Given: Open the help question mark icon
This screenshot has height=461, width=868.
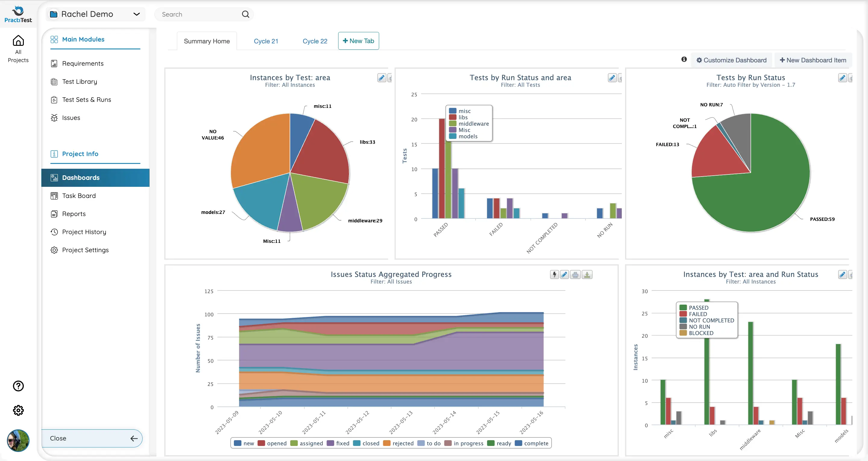Looking at the screenshot, I should coord(18,386).
